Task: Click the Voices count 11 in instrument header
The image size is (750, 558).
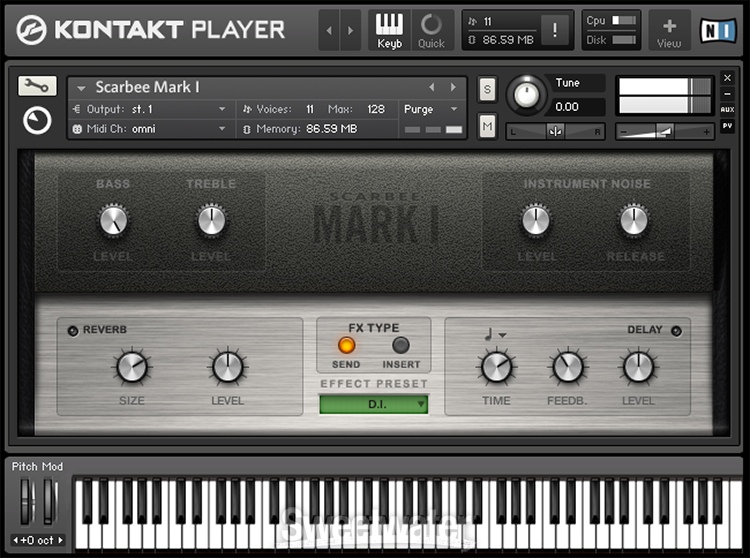Action: point(310,109)
